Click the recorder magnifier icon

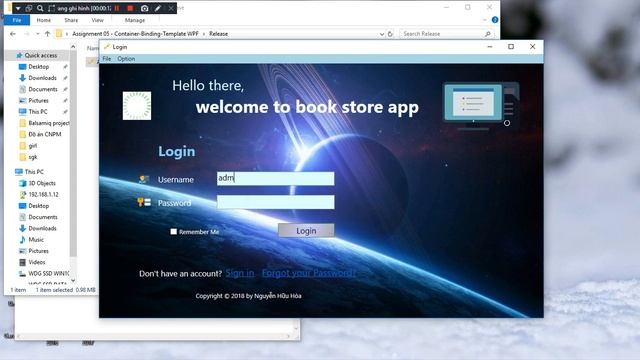pyautogui.click(x=40, y=8)
